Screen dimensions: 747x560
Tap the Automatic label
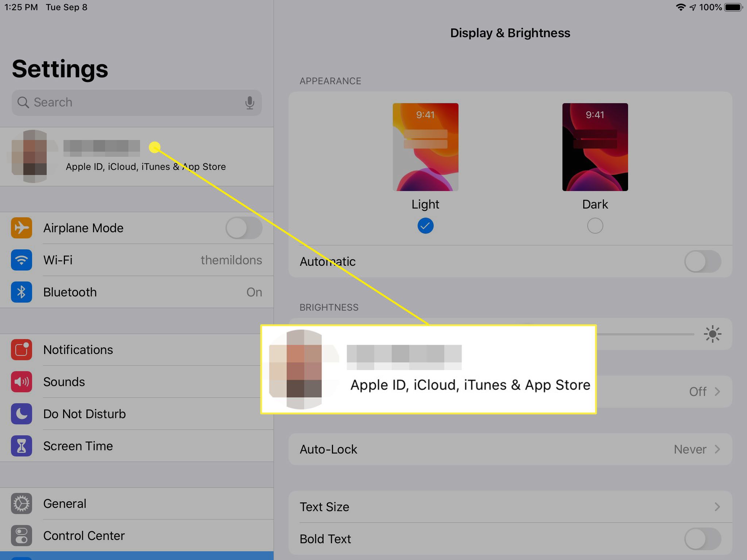click(328, 261)
